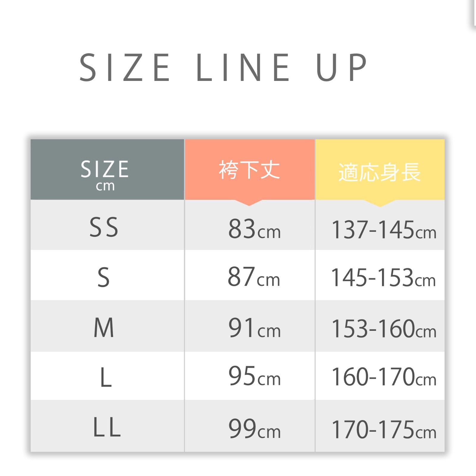Click the M size row label
The height and width of the screenshot is (476, 476).
point(104,327)
